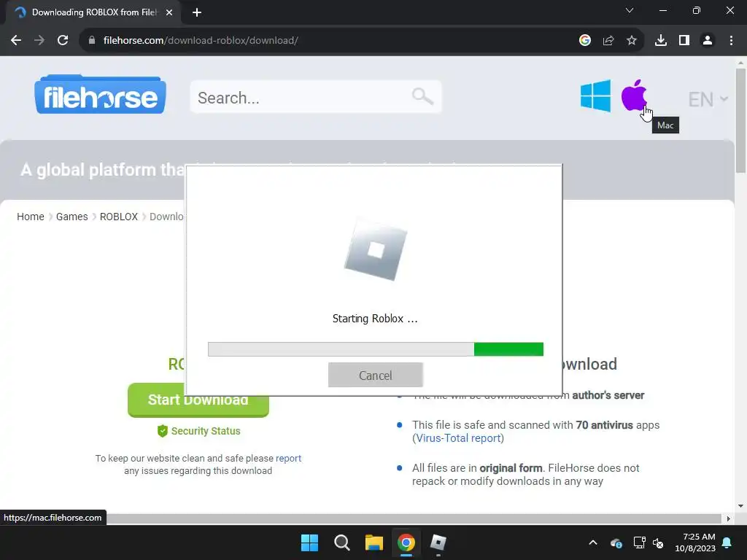The image size is (747, 560).
Task: Bookmark this page with the star
Action: [632, 41]
